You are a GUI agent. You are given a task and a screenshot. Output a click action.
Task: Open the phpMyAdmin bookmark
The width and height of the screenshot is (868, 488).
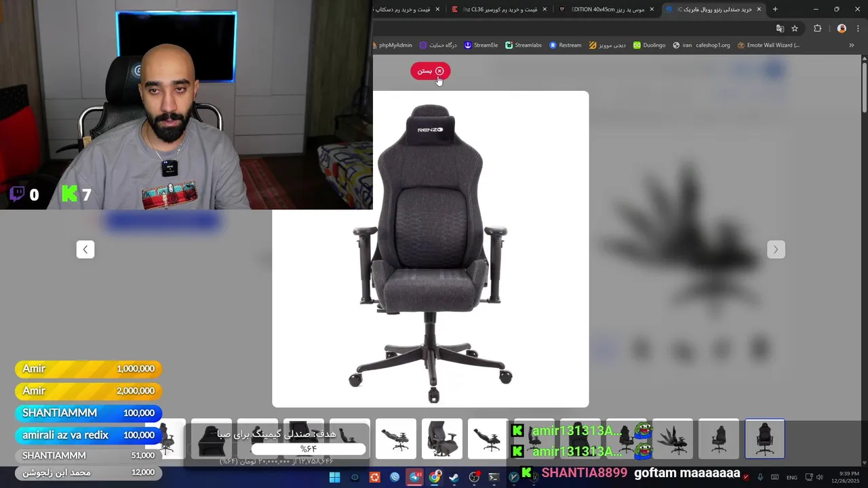(393, 45)
